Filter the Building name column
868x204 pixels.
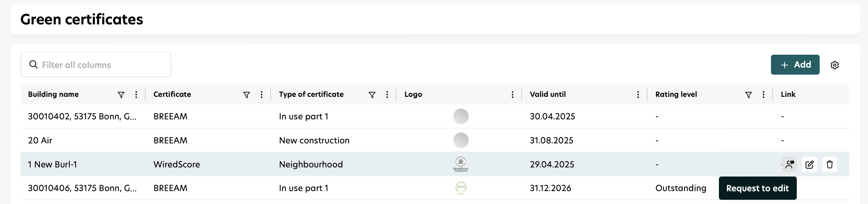(x=121, y=95)
